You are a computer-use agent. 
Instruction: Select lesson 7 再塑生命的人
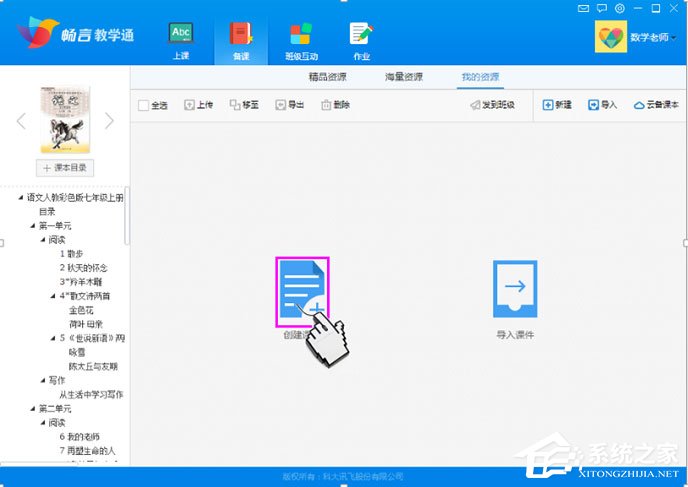pyautogui.click(x=87, y=451)
